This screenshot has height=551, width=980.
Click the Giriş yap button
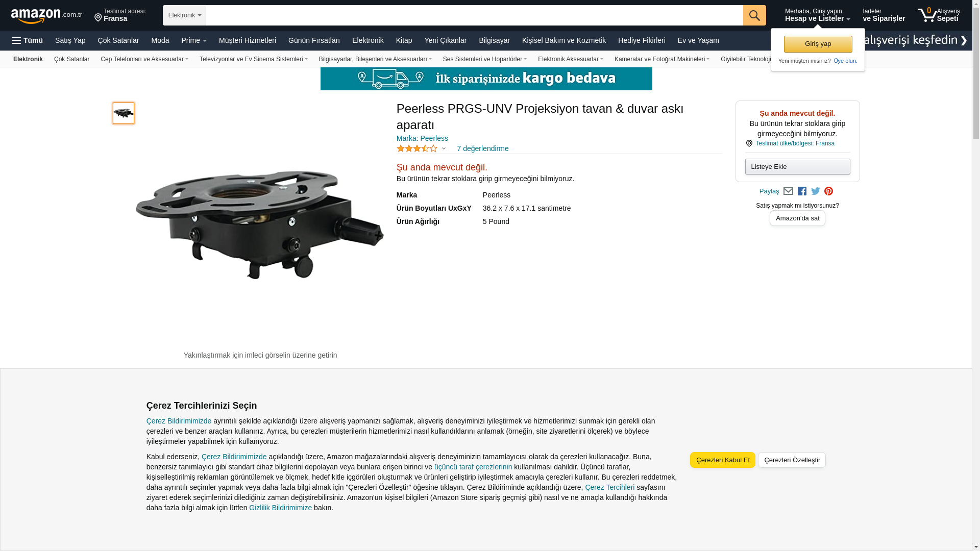tap(818, 44)
